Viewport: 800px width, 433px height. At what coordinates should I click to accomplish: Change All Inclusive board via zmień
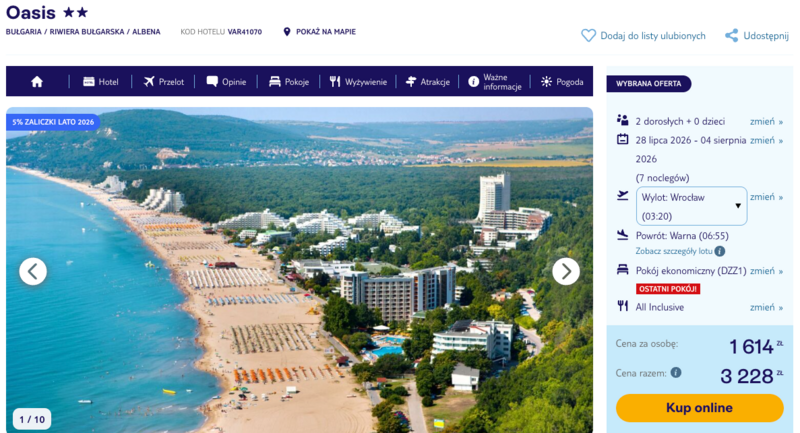pos(766,307)
